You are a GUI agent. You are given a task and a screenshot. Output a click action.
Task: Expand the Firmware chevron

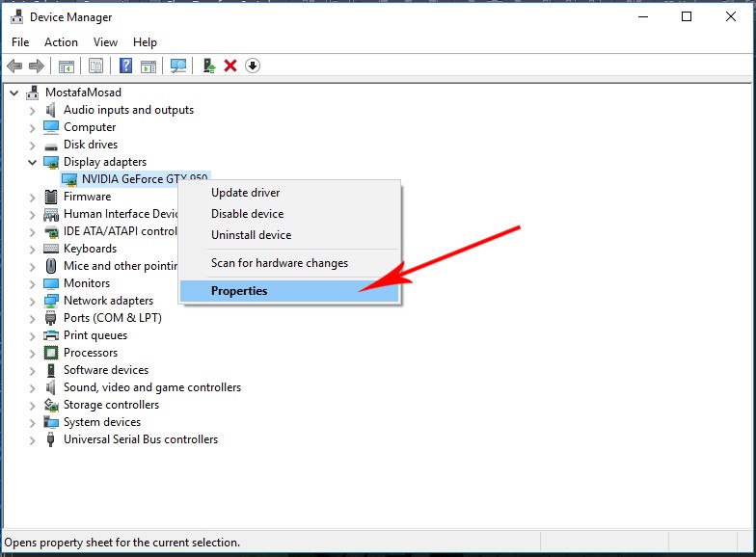[33, 197]
